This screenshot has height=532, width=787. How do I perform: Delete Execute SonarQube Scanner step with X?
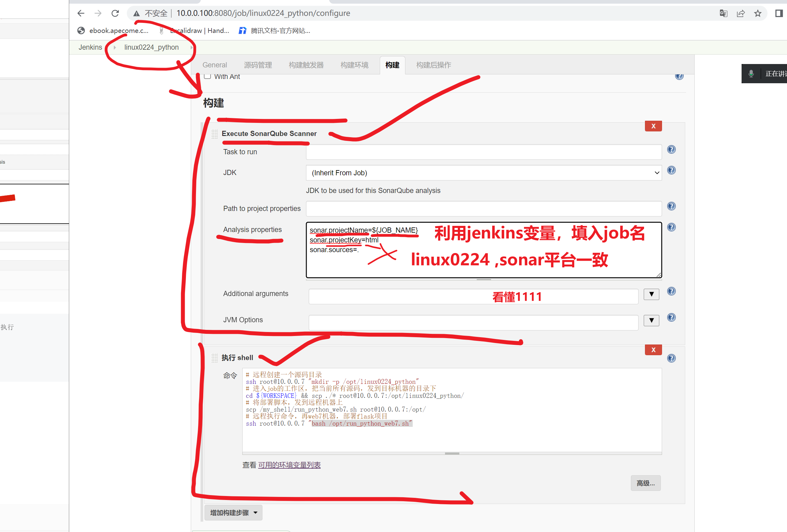pos(653,126)
